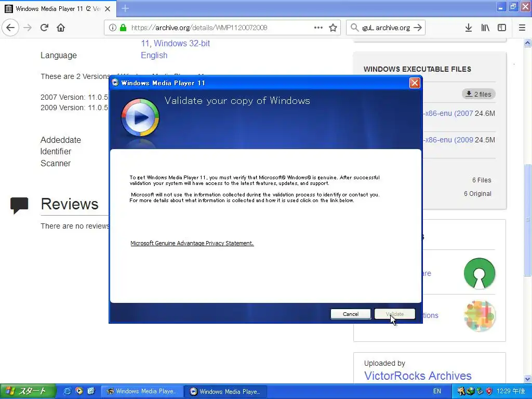This screenshot has width=532, height=399.
Task: Click the colorful community collections thumbnail
Action: pos(480,315)
